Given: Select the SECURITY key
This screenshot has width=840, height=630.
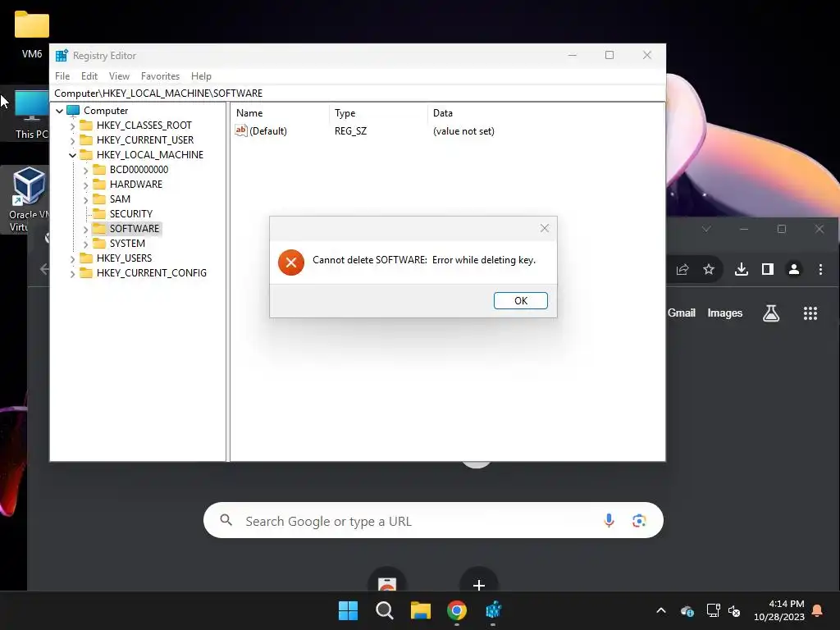Looking at the screenshot, I should [131, 214].
